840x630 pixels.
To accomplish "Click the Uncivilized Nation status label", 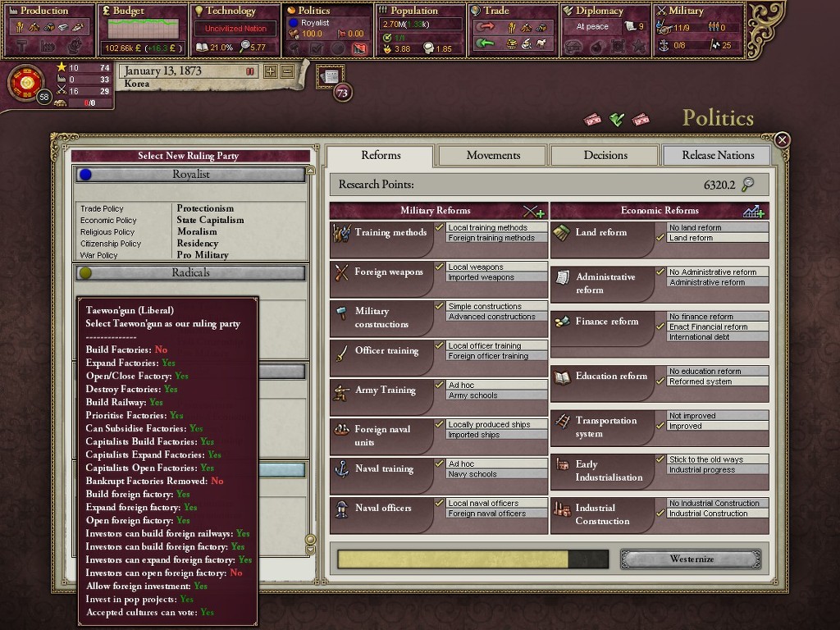I will pos(235,29).
